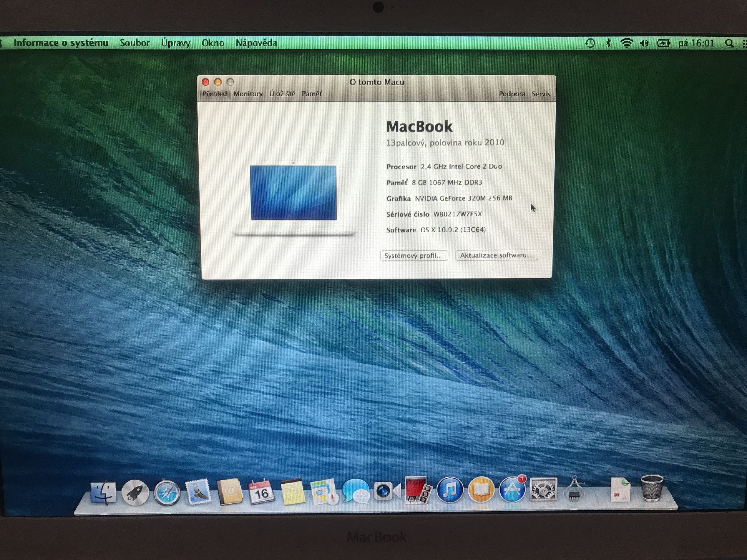
Task: Launch Safari browser from Dock
Action: click(x=167, y=493)
